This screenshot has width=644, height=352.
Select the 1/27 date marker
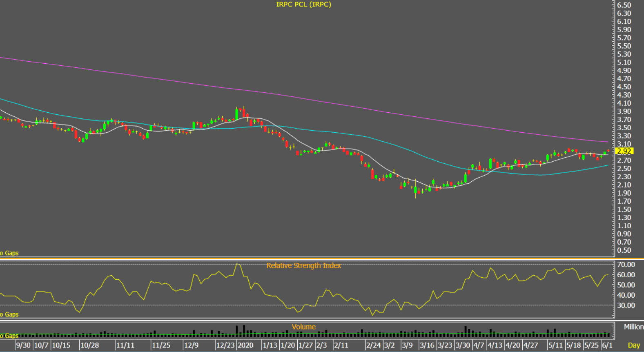click(305, 345)
